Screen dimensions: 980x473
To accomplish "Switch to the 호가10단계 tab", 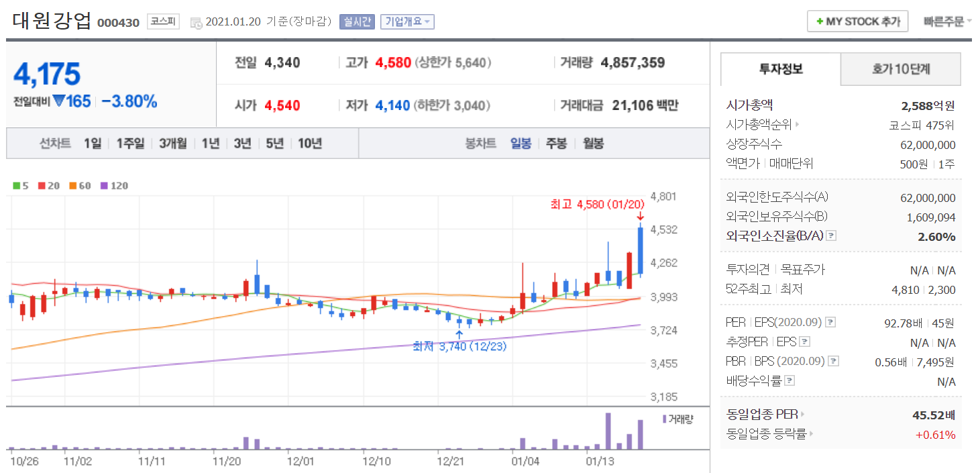I will [900, 69].
